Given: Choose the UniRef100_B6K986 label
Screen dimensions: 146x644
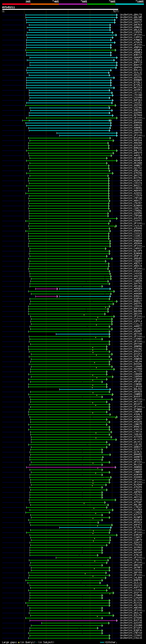Looking at the screenshot, I should pos(131,311).
